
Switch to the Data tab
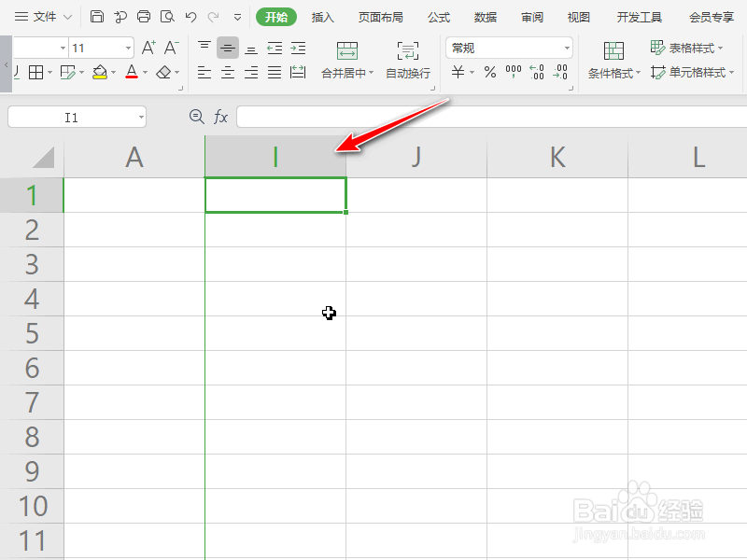[486, 17]
